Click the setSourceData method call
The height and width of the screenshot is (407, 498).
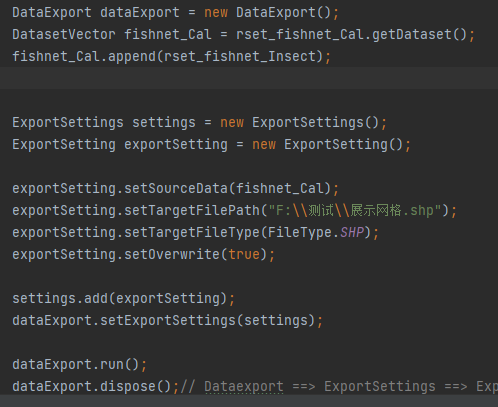tap(176, 189)
